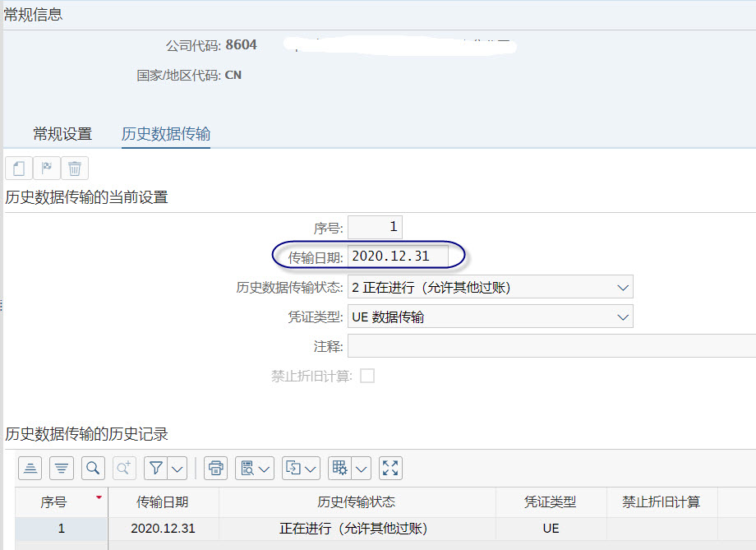
Task: Open the 历史数据传输状态 dropdown
Action: 490,287
